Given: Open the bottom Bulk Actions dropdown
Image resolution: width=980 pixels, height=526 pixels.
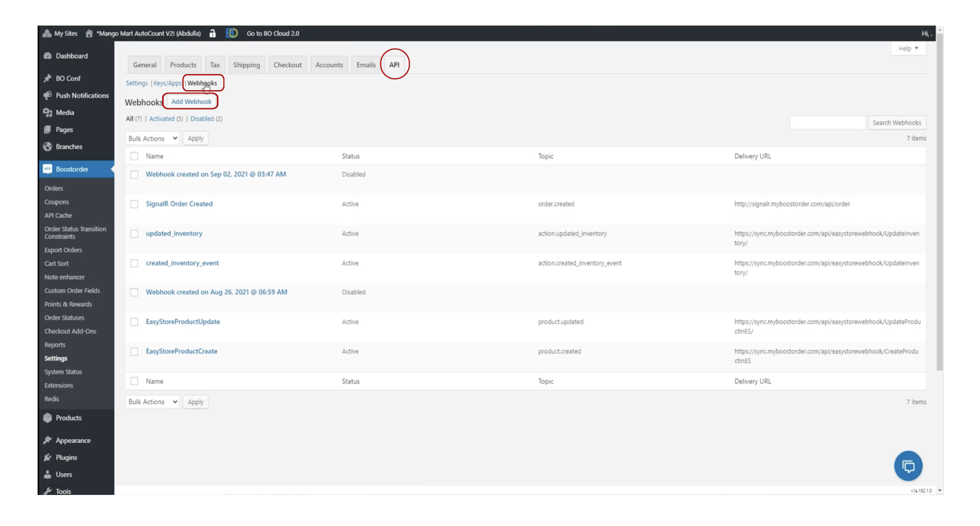Looking at the screenshot, I should [152, 402].
